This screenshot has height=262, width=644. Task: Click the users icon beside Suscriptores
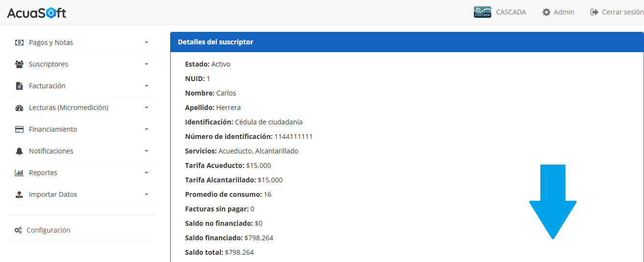coord(19,64)
